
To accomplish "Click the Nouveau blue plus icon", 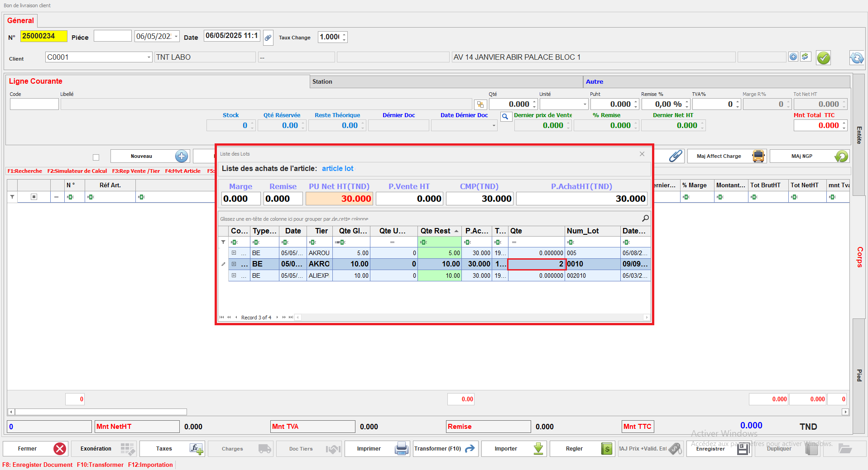I will [x=182, y=156].
